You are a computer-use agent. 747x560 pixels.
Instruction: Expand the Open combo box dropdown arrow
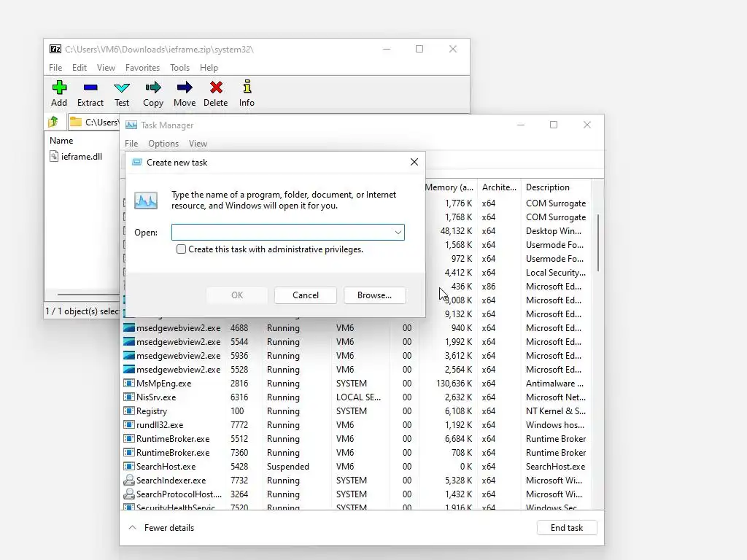[398, 233]
